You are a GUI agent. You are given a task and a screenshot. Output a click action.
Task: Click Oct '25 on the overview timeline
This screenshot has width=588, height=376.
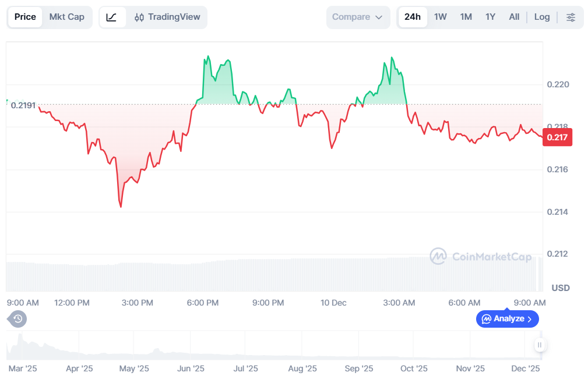click(414, 368)
